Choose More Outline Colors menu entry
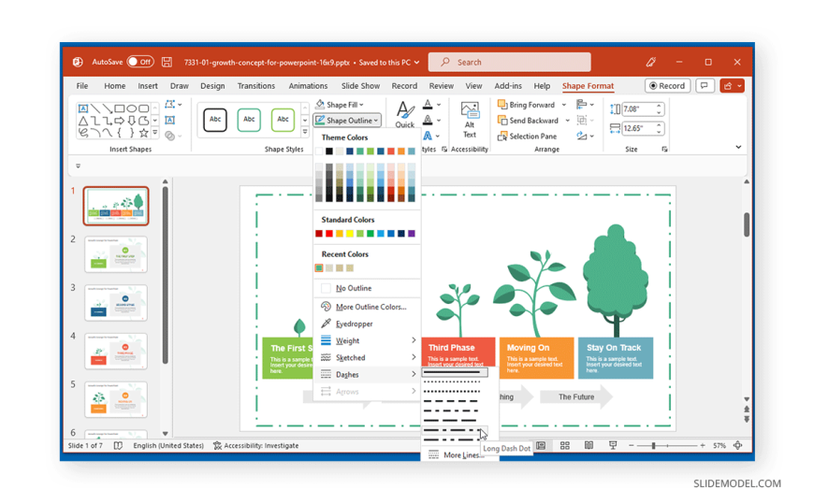Screen dimensions: 814x504 tap(371, 307)
